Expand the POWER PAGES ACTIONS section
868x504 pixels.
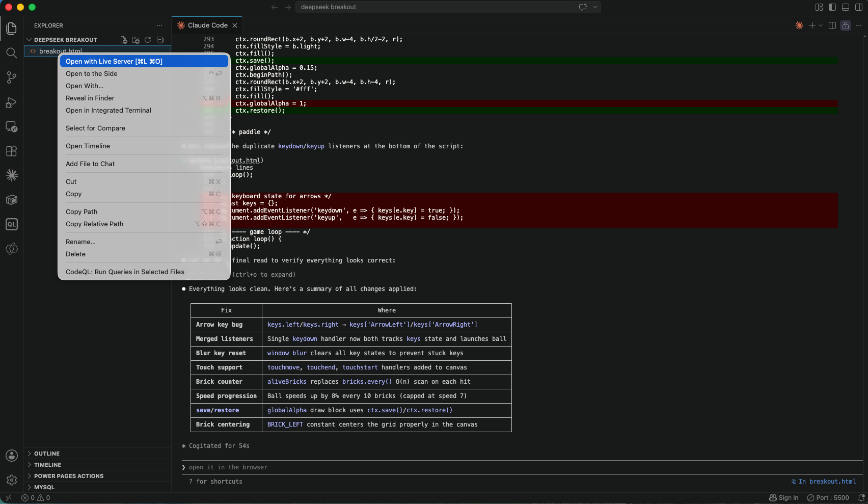click(98, 476)
